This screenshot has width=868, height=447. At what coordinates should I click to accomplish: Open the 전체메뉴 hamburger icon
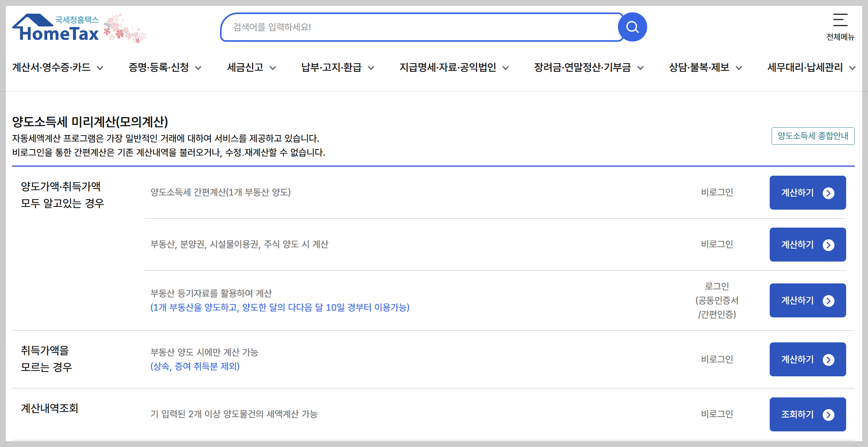click(840, 20)
